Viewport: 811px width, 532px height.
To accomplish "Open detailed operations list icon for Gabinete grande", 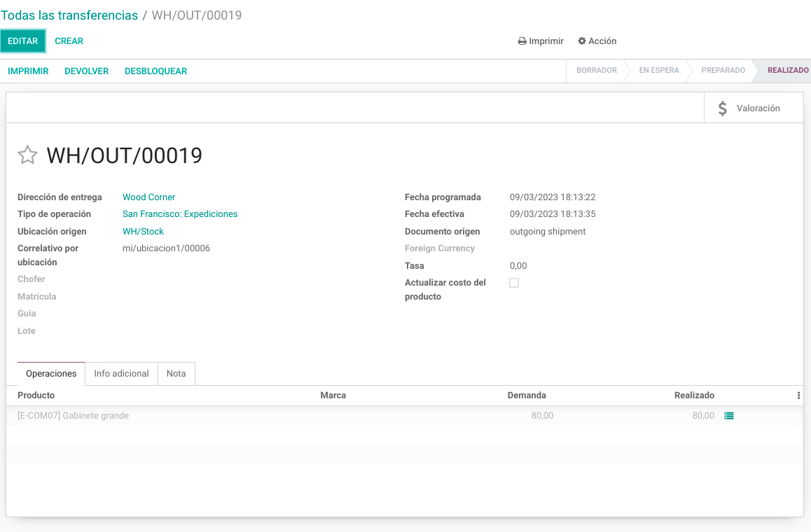I will tap(729, 416).
